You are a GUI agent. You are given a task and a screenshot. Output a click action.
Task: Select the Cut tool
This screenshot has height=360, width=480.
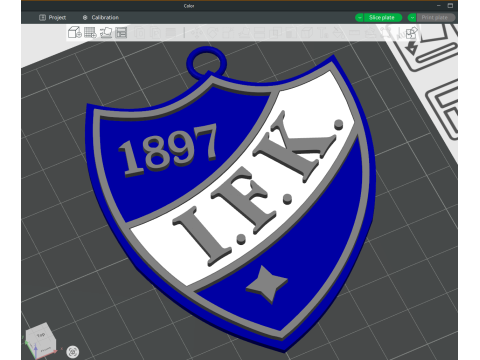tap(259, 33)
